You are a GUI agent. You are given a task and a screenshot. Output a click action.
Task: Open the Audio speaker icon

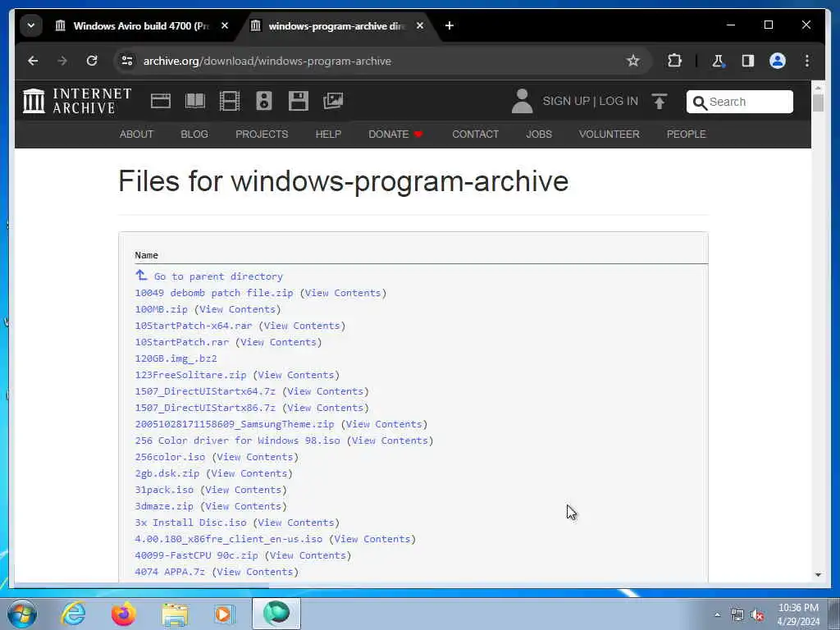pos(263,101)
